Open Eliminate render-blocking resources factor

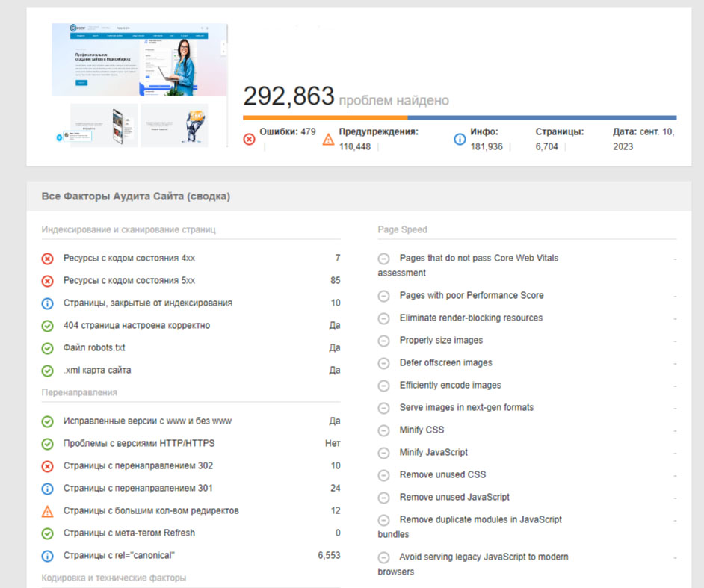point(471,318)
